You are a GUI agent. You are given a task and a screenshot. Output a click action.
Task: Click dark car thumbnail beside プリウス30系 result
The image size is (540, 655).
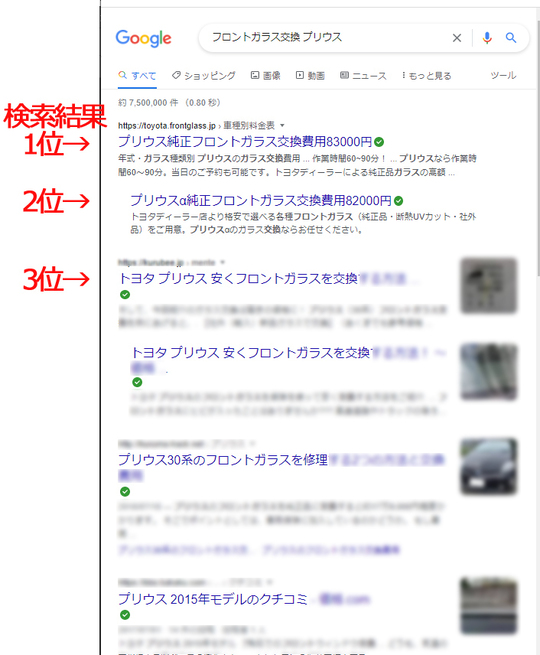pos(489,466)
